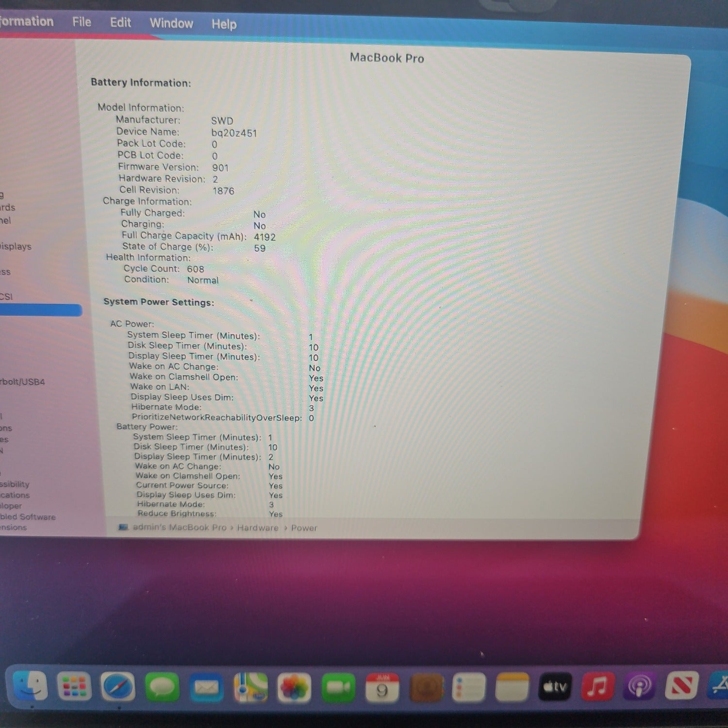Open the Reminders app in the Dock
Image resolution: width=728 pixels, height=728 pixels.
click(x=468, y=687)
